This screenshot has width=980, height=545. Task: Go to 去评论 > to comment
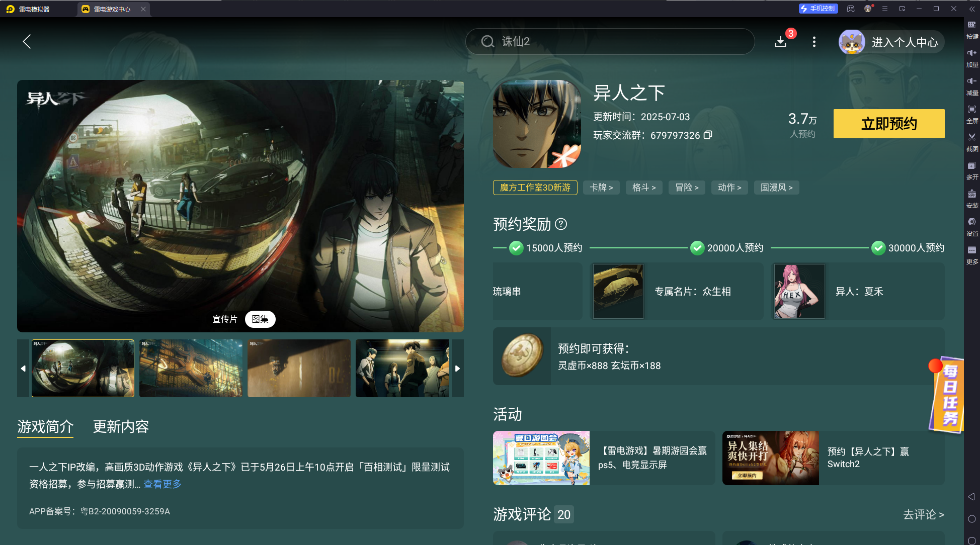[x=924, y=514]
